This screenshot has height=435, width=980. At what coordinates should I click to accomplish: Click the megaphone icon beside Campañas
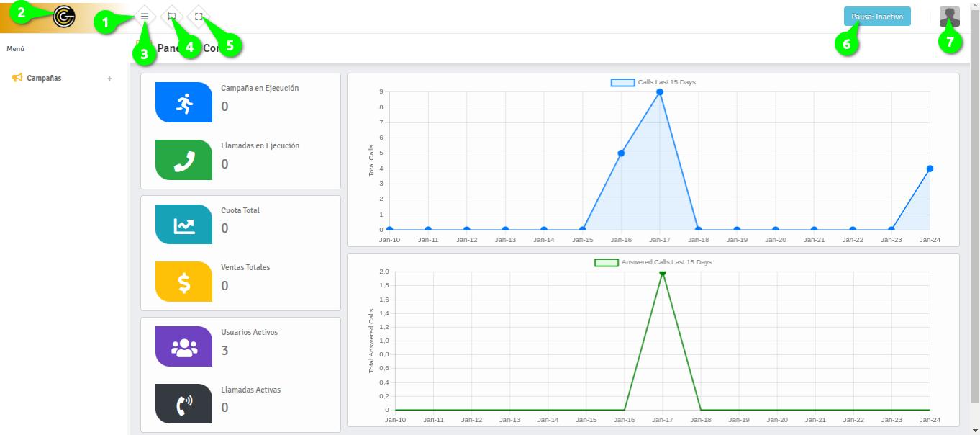[17, 78]
